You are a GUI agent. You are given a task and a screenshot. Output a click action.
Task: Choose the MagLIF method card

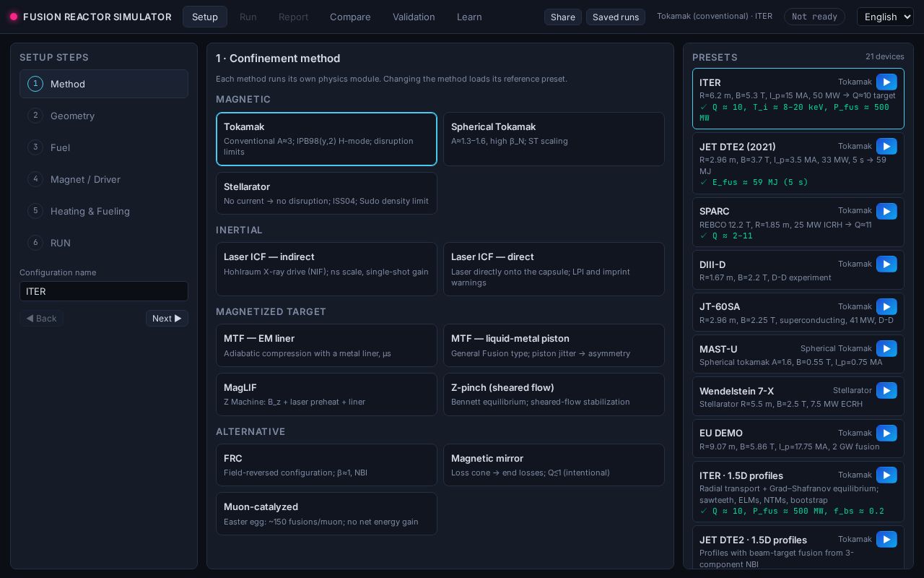click(x=326, y=394)
